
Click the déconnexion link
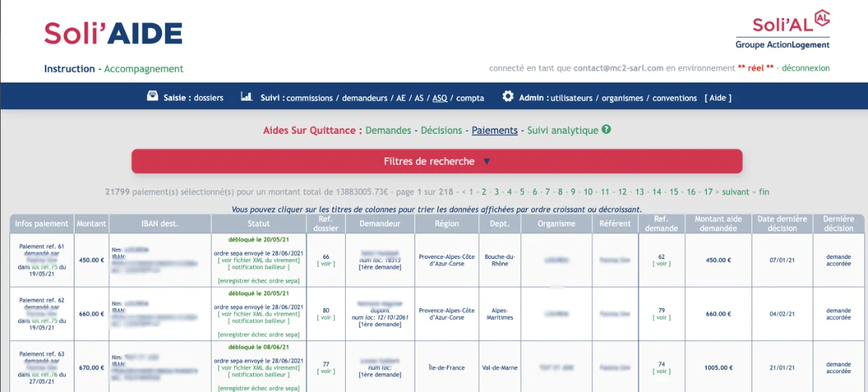click(x=805, y=69)
